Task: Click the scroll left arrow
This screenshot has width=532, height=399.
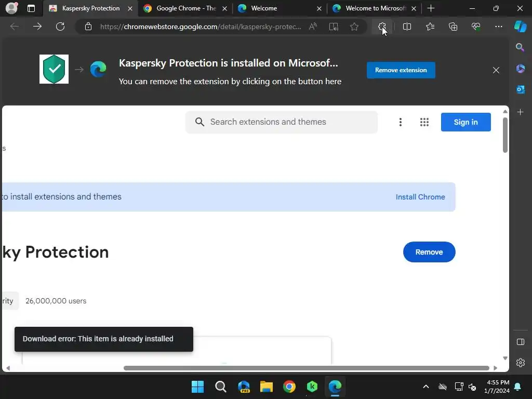Action: (8, 368)
